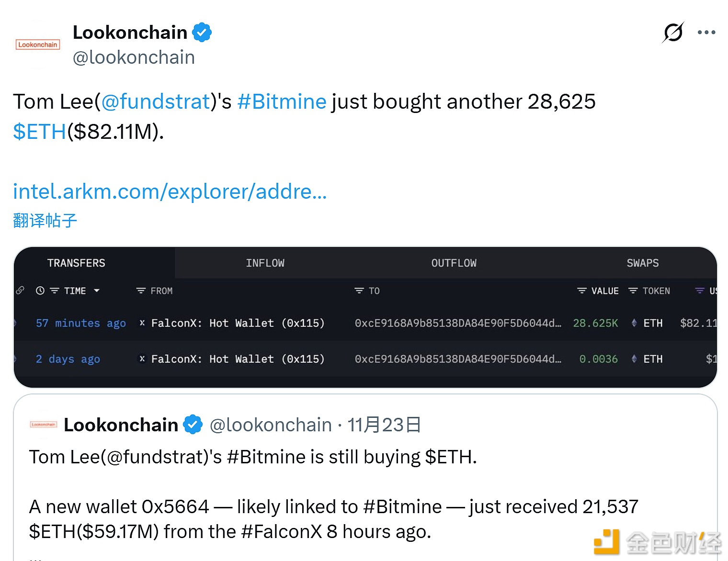Switch to the INFLOW tab
Screen dimensions: 728x561
point(265,263)
